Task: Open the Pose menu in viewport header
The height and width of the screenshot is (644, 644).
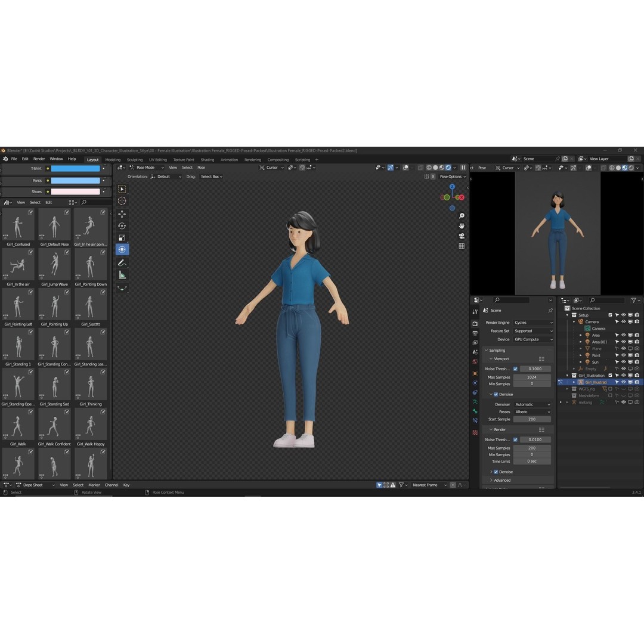Action: [202, 168]
